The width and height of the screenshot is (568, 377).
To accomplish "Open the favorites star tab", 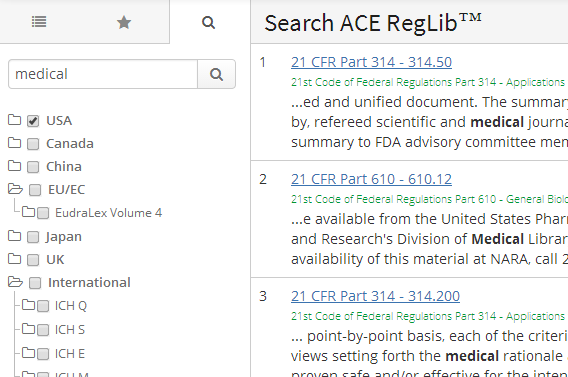I will pyautogui.click(x=124, y=22).
